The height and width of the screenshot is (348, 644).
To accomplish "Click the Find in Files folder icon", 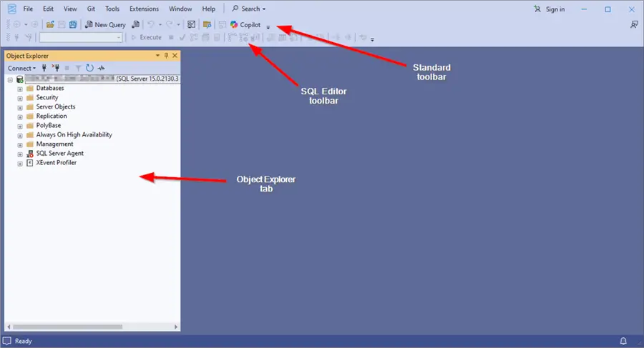I will (207, 24).
